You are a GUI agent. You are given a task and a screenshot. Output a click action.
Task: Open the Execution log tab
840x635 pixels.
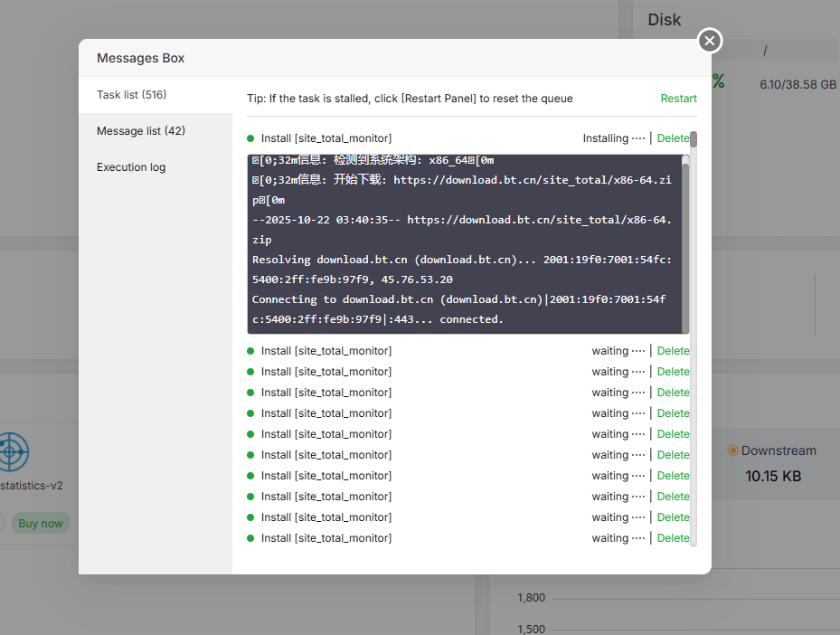click(131, 167)
